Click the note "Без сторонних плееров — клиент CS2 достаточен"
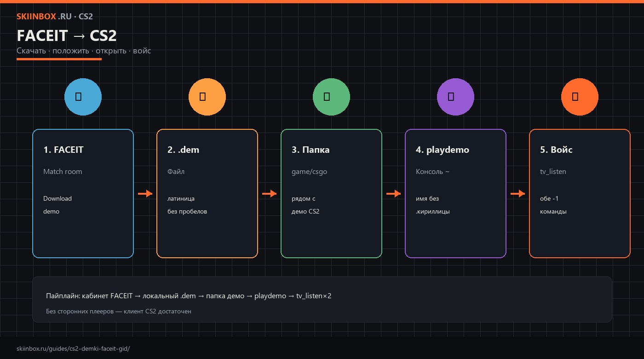644x359 pixels. [x=119, y=311]
